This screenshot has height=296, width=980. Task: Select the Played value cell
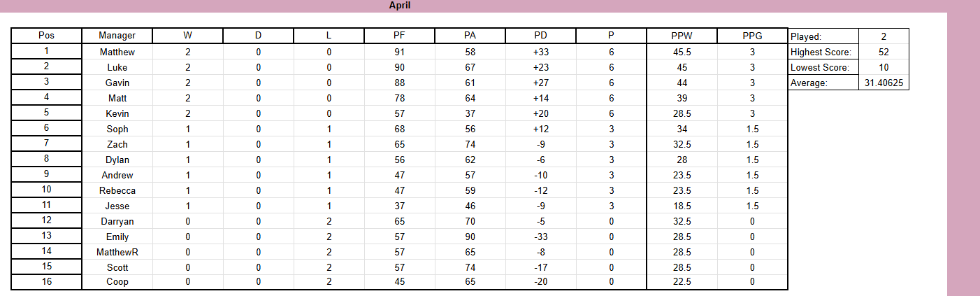click(884, 36)
